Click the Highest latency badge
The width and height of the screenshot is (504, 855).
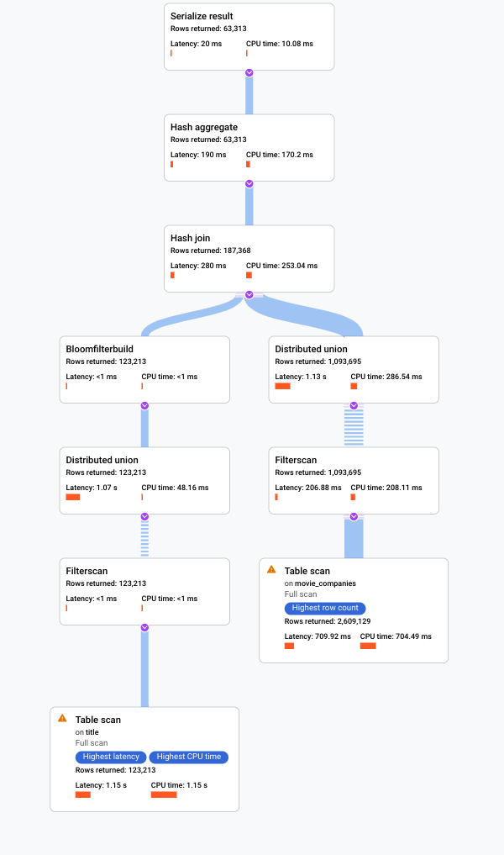(111, 757)
